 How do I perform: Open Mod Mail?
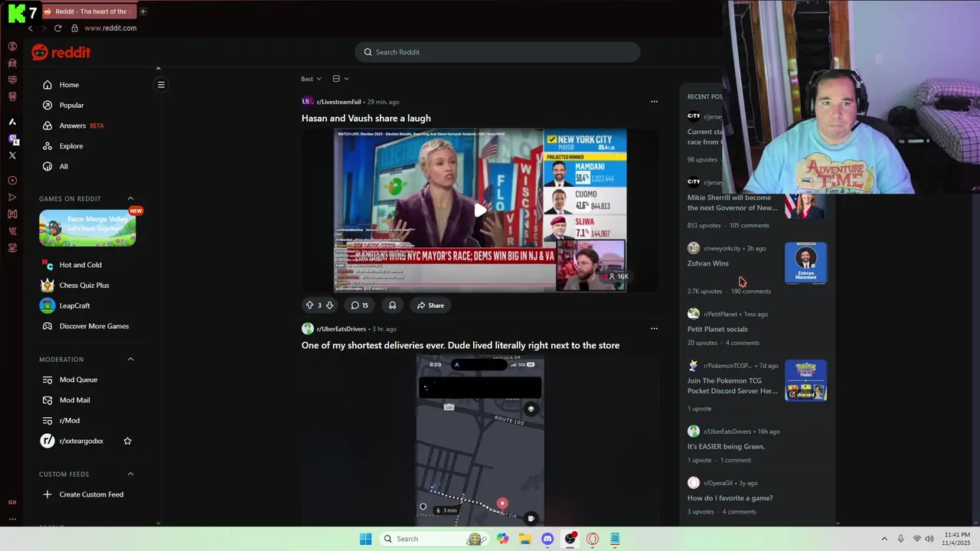pyautogui.click(x=74, y=400)
